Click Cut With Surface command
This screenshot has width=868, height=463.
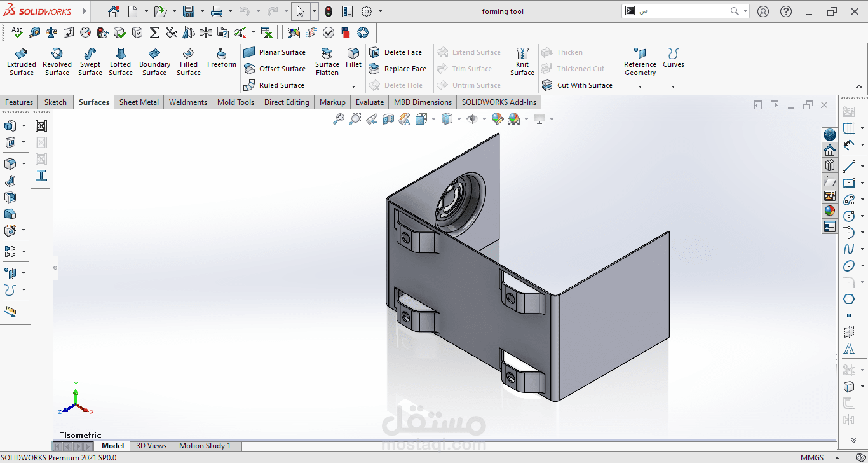pyautogui.click(x=577, y=85)
